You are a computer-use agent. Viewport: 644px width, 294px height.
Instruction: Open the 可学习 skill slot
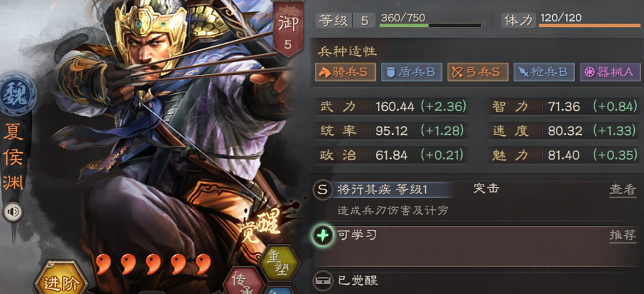(476, 246)
